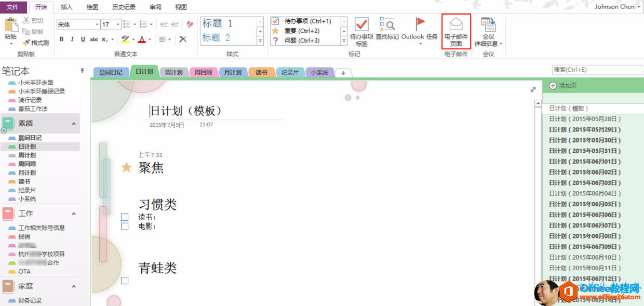Switch to the 历史记录 ribbon tab

click(x=124, y=7)
